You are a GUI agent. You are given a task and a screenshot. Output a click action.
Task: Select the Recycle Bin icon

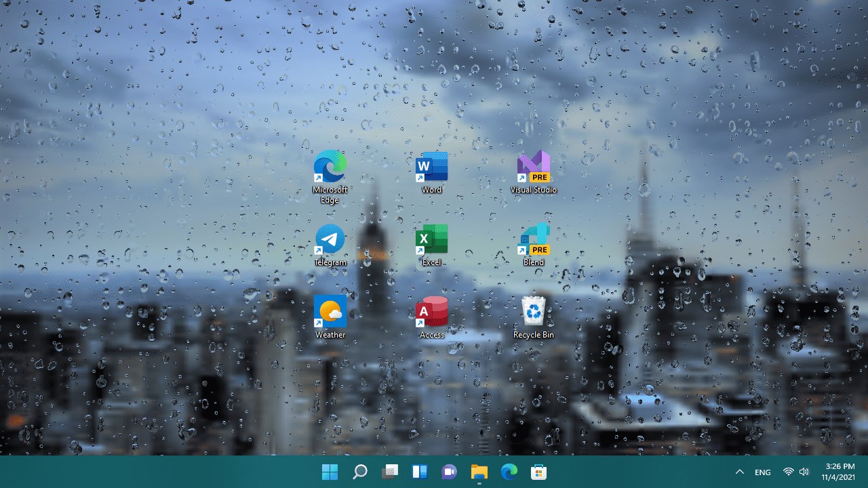point(534,317)
